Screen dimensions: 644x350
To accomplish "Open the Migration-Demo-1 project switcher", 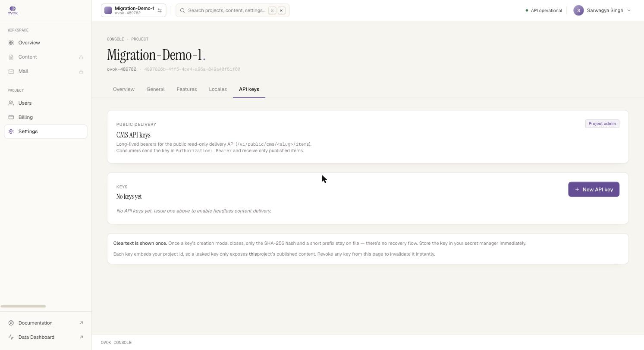I will (133, 10).
